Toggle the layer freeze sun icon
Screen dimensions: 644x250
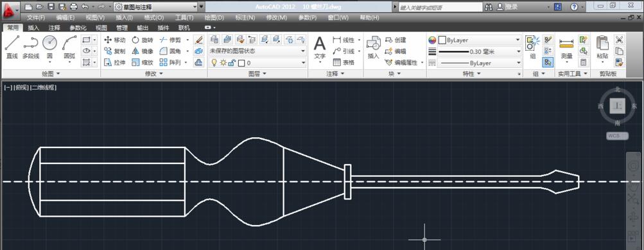tap(223, 63)
